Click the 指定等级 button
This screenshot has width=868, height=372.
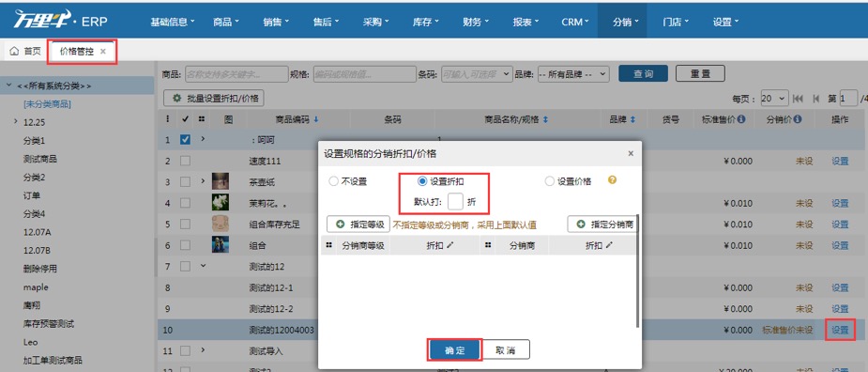[x=358, y=225]
